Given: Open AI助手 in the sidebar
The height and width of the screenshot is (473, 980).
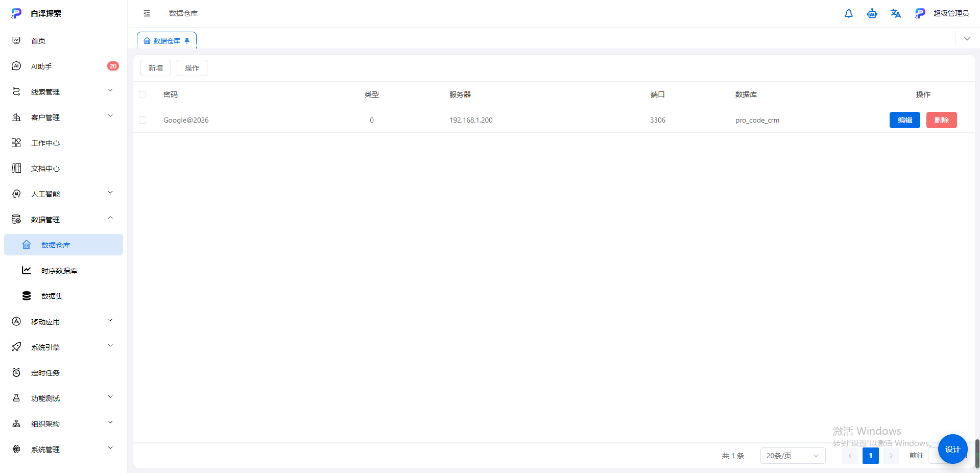Looking at the screenshot, I should (x=63, y=66).
